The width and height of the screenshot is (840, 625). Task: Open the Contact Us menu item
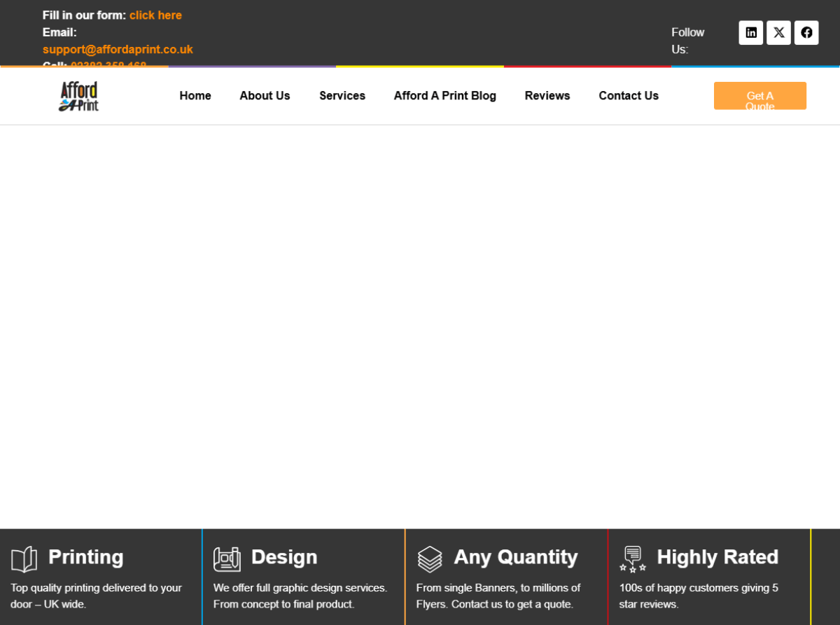[629, 96]
